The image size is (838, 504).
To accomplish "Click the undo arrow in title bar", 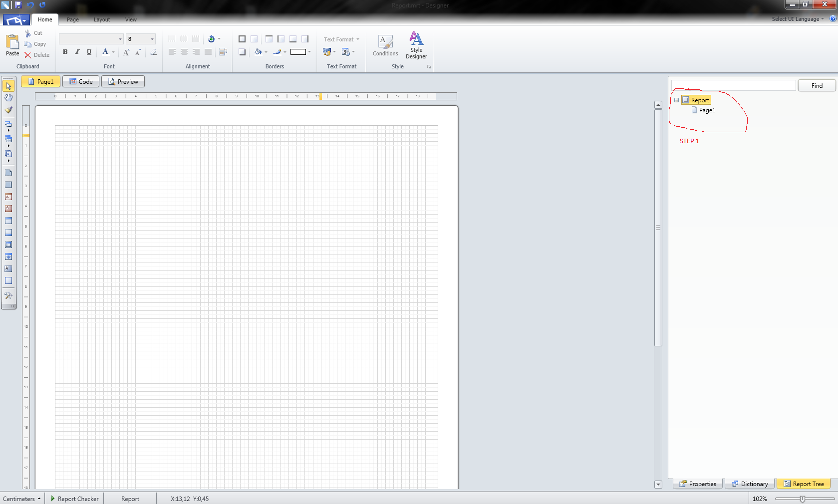I will [x=30, y=5].
